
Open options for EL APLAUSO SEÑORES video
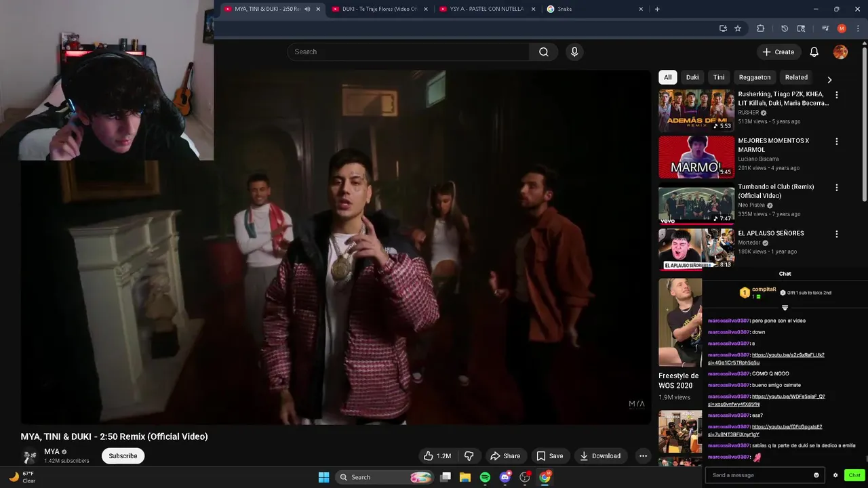pyautogui.click(x=836, y=234)
